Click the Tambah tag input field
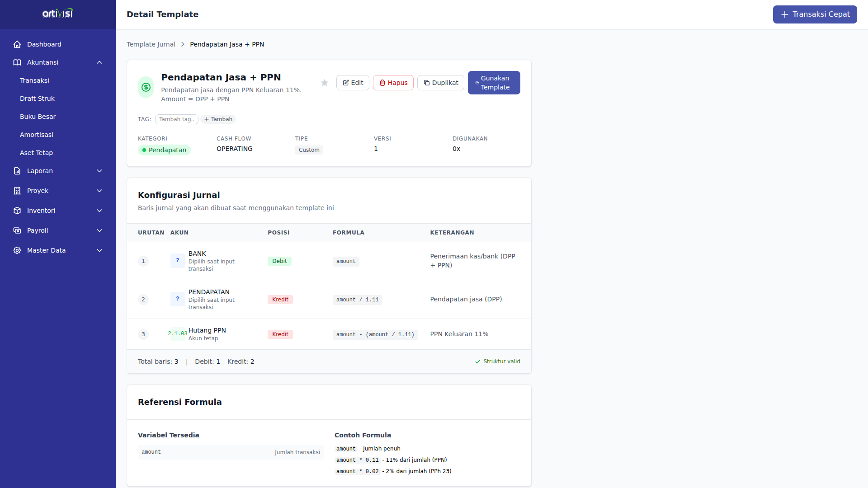868x488 pixels. (176, 119)
